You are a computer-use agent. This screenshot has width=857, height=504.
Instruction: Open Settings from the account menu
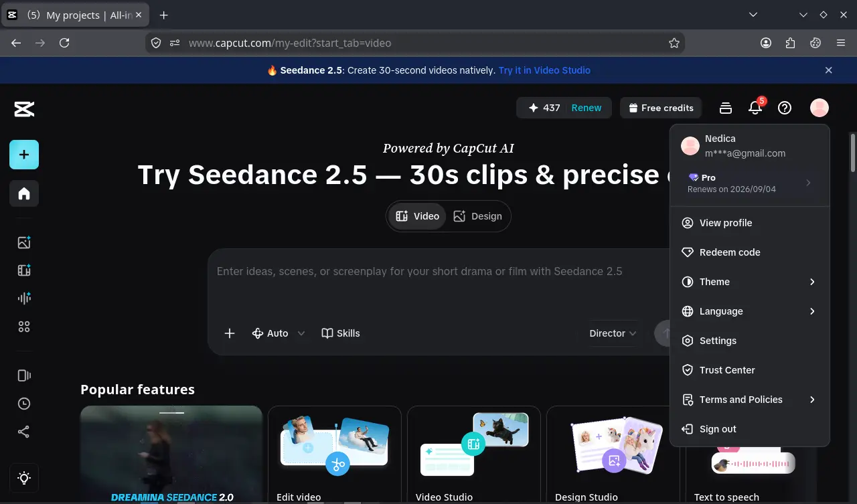[749, 341]
